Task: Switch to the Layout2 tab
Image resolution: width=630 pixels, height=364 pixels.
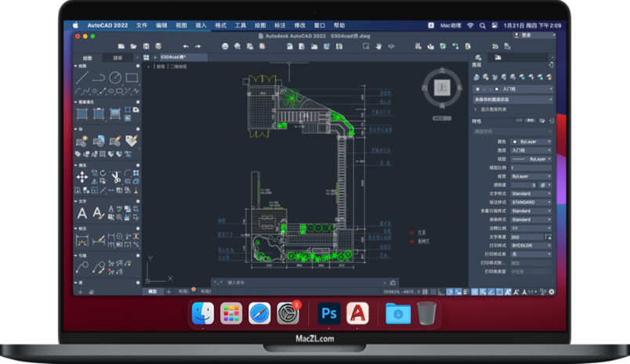Action: coord(206,291)
